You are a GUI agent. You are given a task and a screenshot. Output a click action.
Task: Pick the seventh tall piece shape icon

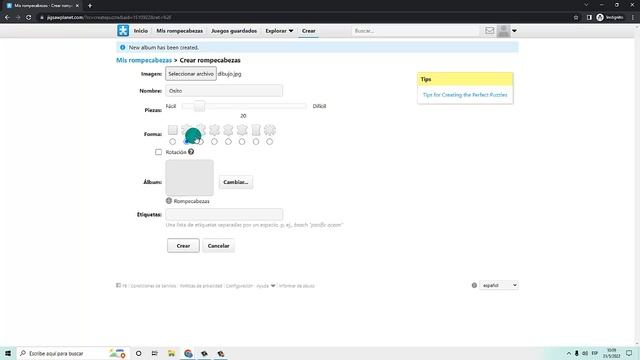point(256,130)
